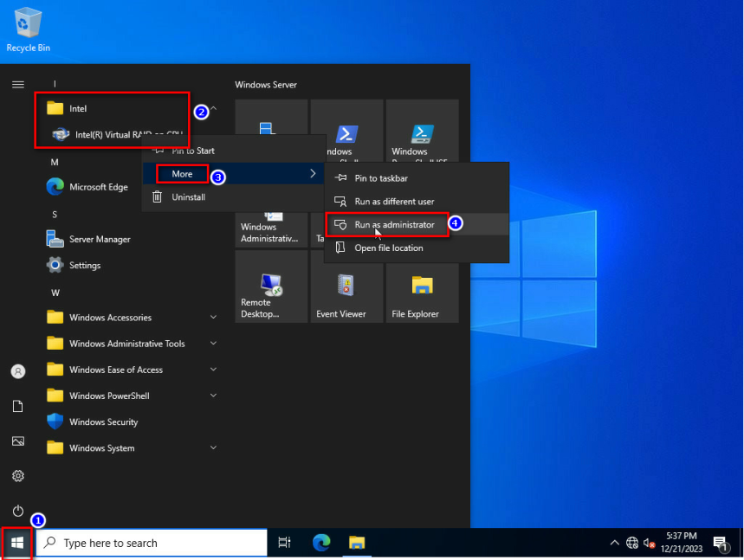744x560 pixels.
Task: Choose Pin to Start in context menu
Action: point(234,151)
